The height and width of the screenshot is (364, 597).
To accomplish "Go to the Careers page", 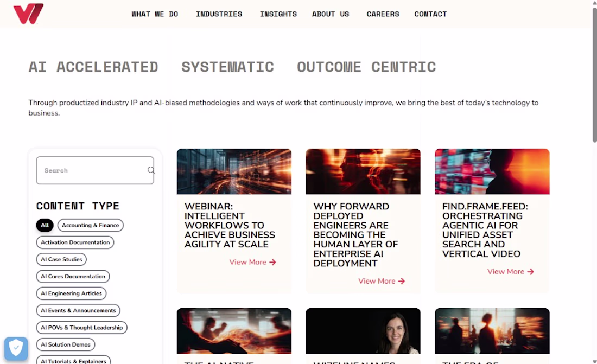I will coord(383,14).
